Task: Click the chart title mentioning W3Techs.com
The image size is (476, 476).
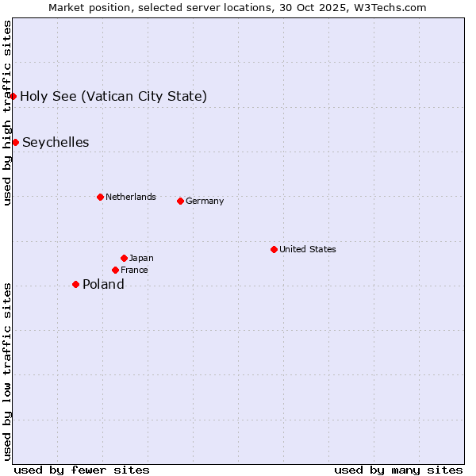Action: click(237, 8)
